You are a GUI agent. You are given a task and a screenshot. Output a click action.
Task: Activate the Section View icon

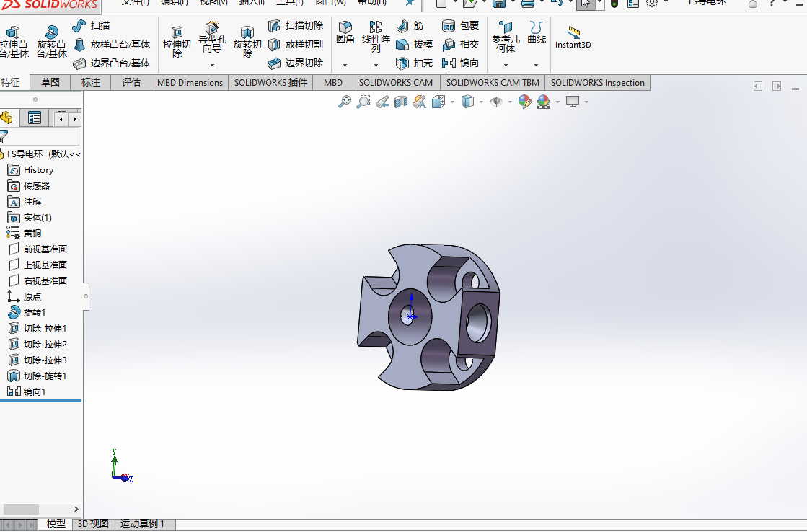(x=400, y=102)
